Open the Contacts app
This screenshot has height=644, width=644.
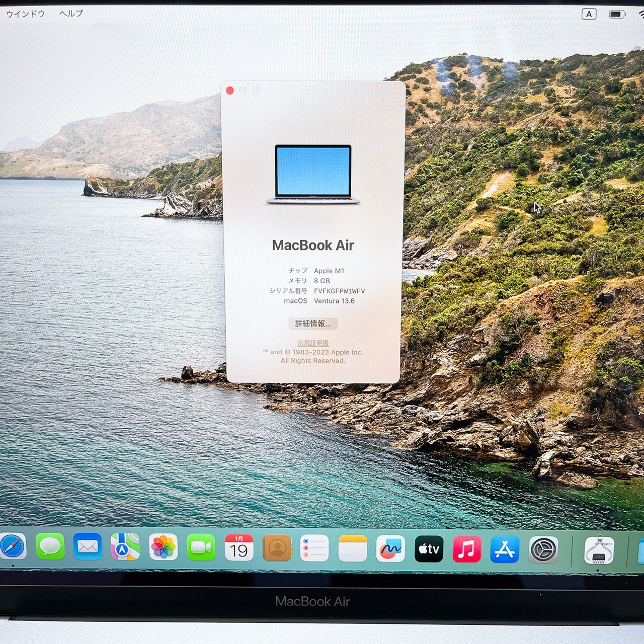[277, 548]
